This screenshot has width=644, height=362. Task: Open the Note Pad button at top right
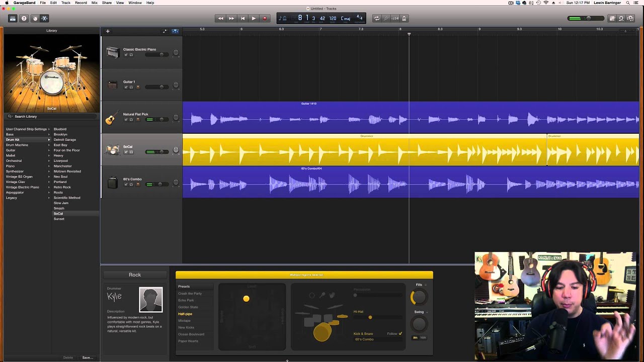coord(612,19)
